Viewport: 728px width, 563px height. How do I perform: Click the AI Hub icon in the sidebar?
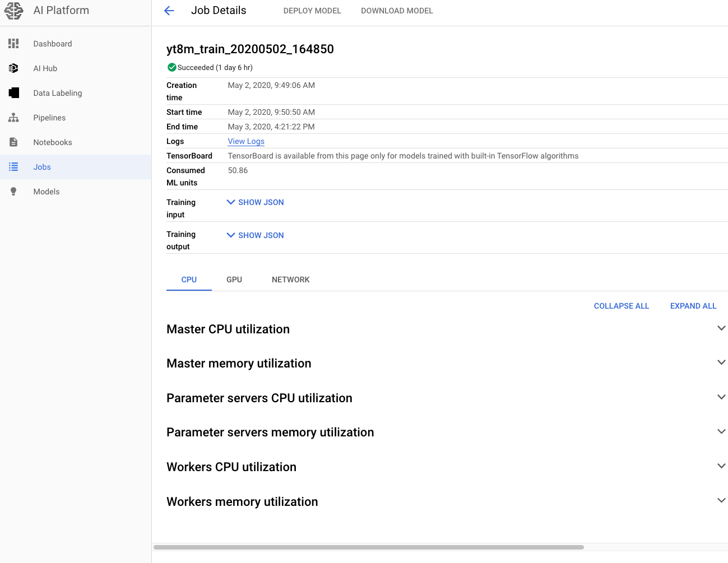point(13,68)
